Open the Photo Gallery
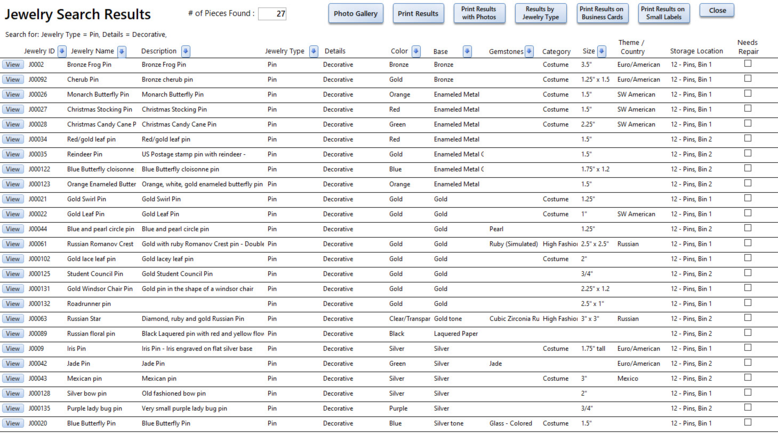Image resolution: width=778 pixels, height=433 pixels. click(x=356, y=13)
